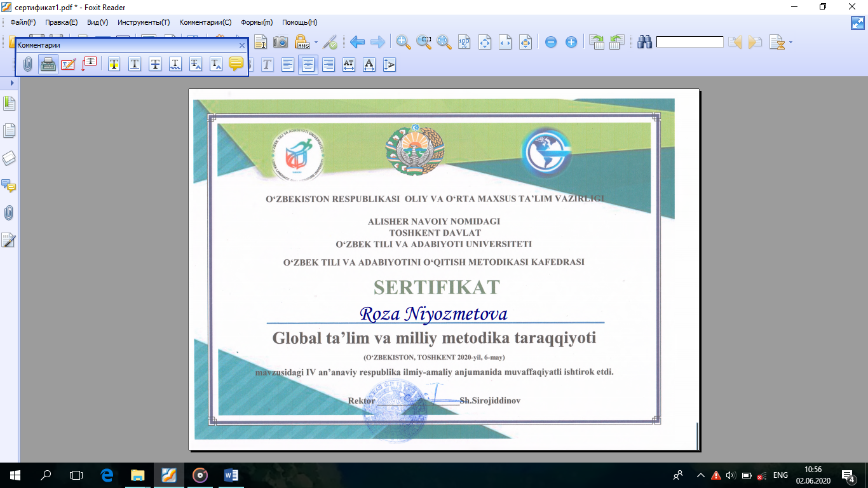
Task: Toggle center alignment for typewriter text
Action: pyautogui.click(x=308, y=64)
